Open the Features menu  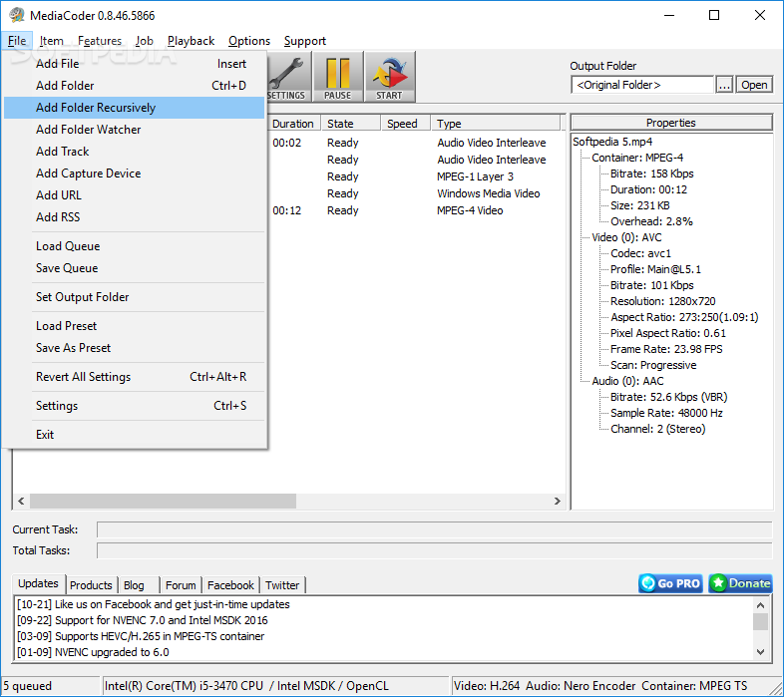tap(100, 41)
